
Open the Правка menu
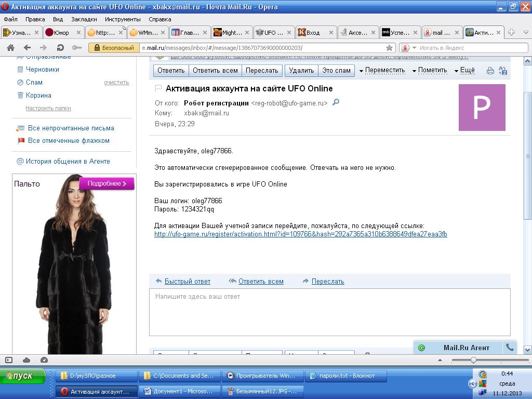35,19
